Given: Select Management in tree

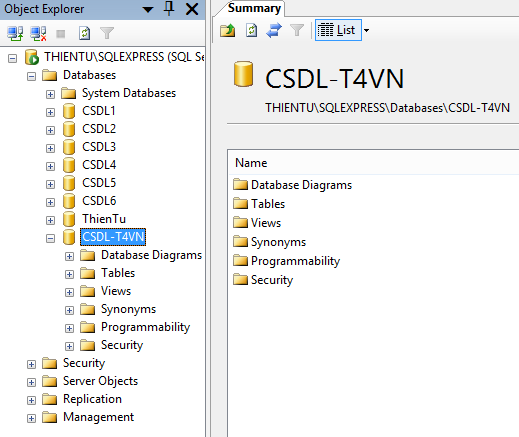Looking at the screenshot, I should pyautogui.click(x=98, y=417).
